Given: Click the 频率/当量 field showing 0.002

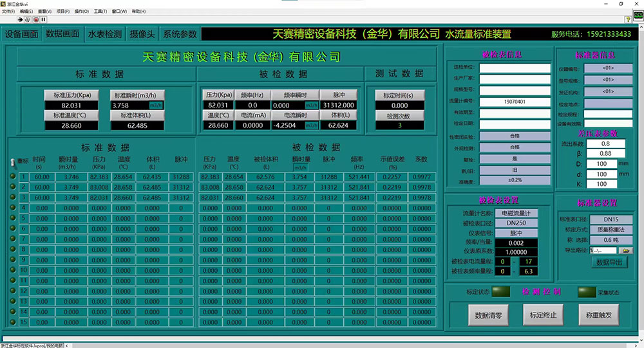Looking at the screenshot, I should [516, 243].
